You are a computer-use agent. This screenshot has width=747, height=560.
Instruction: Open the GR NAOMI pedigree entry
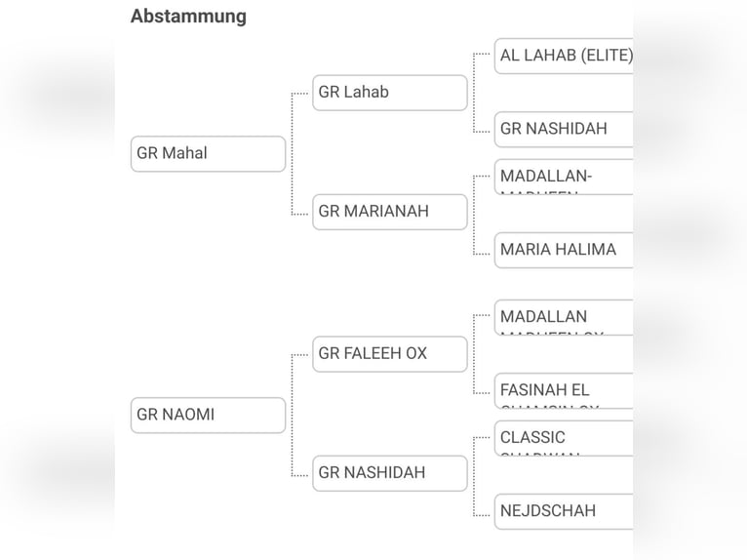coord(208,415)
